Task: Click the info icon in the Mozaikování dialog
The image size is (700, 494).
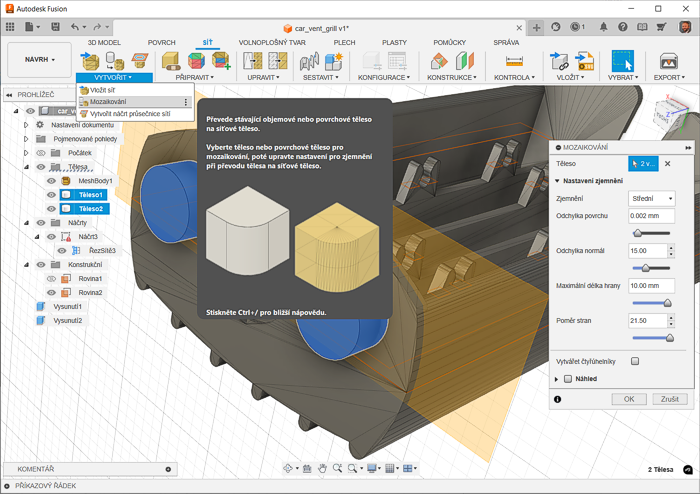Action: click(558, 399)
